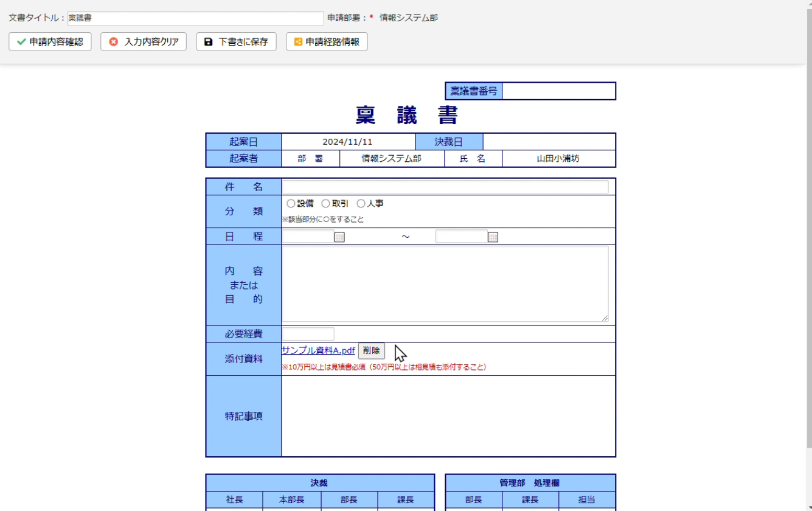The image size is (812, 511).
Task: Focus the 件名 input field
Action: click(x=445, y=187)
